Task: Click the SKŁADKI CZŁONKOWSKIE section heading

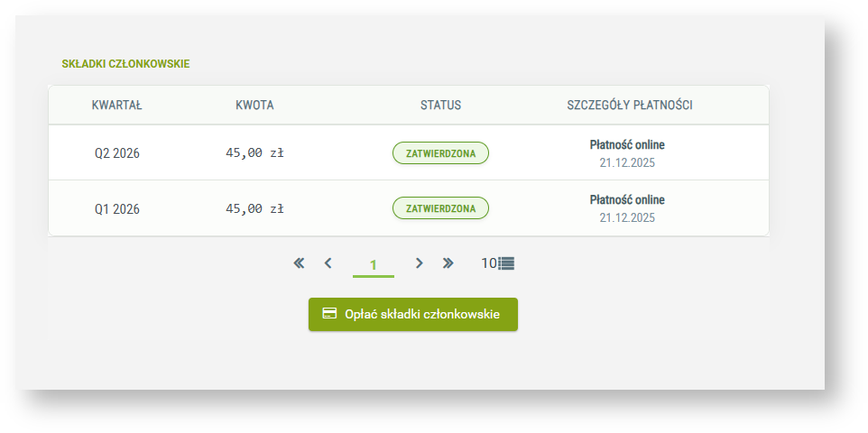Action: [125, 64]
